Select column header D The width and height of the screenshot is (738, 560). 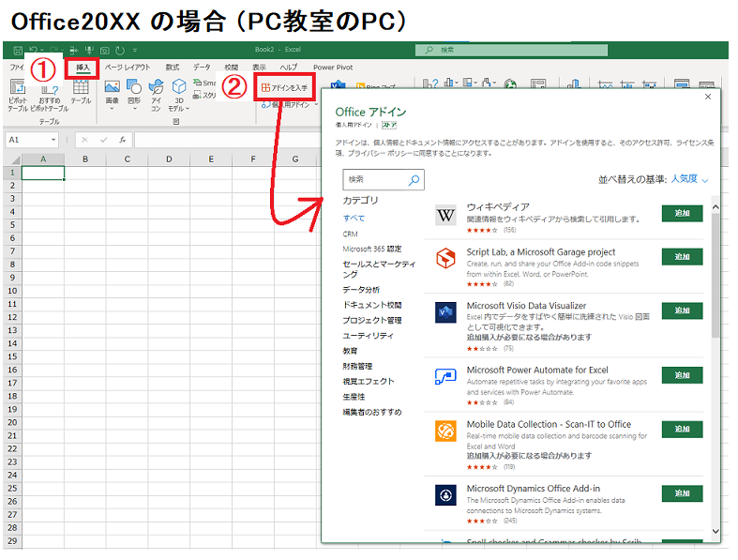(169, 159)
